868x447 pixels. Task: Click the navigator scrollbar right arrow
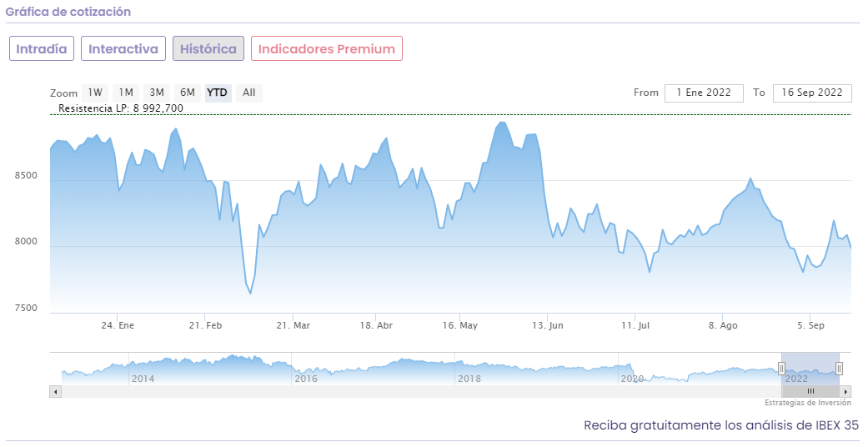click(x=845, y=391)
